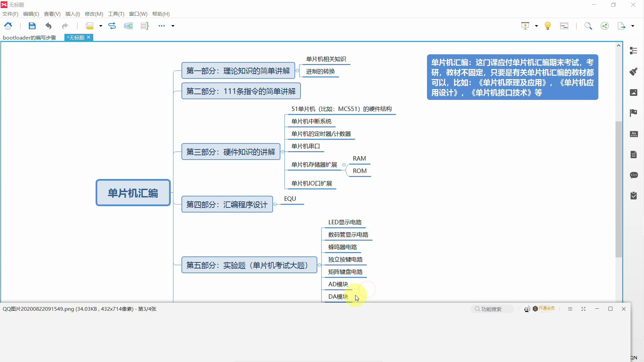Click the scroll-up arrow of canvas
Viewport: 644px width, 362px height.
(619, 45)
